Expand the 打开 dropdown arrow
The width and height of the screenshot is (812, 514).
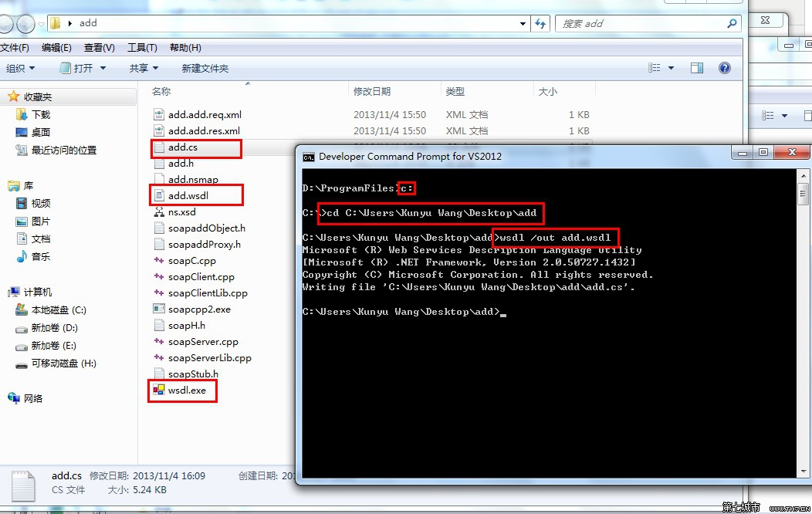point(103,69)
